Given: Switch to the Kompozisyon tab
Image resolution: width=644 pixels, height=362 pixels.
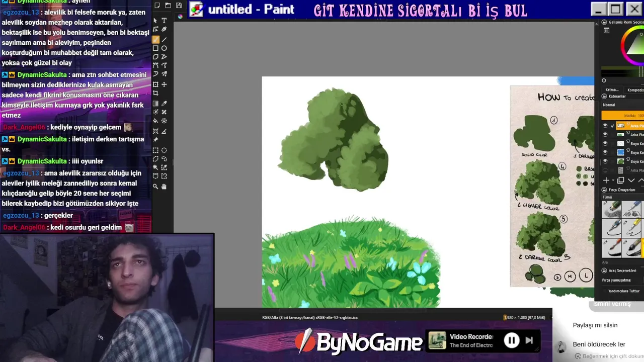Looking at the screenshot, I should [635, 89].
